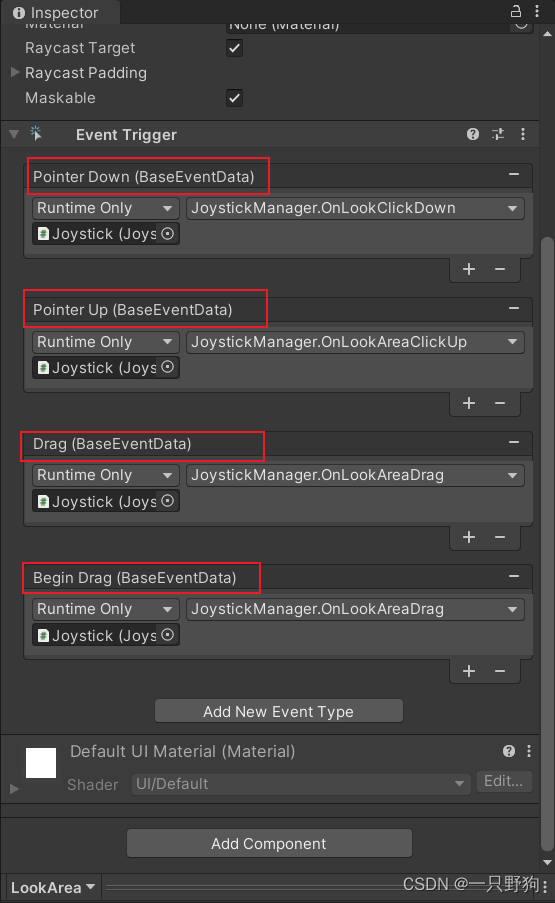Open Default UI Material help icon

tap(509, 750)
